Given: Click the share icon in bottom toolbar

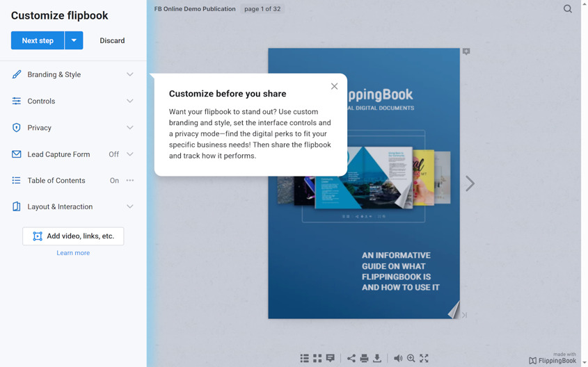Looking at the screenshot, I should click(x=351, y=359).
